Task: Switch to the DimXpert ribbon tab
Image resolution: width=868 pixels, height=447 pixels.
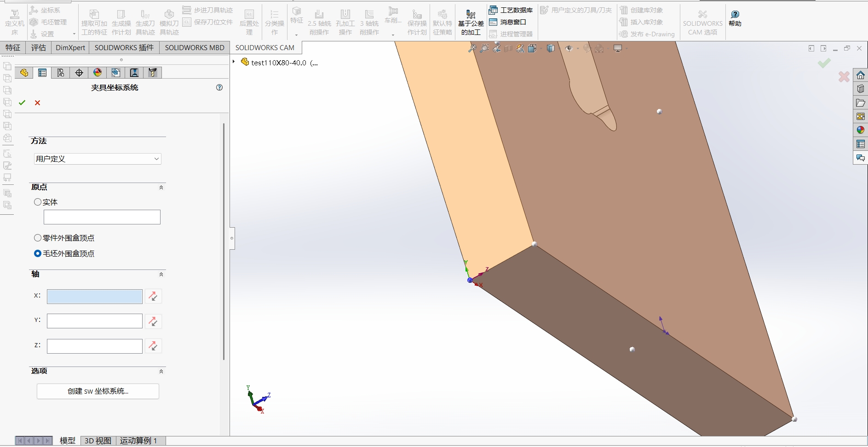Action: (70, 47)
